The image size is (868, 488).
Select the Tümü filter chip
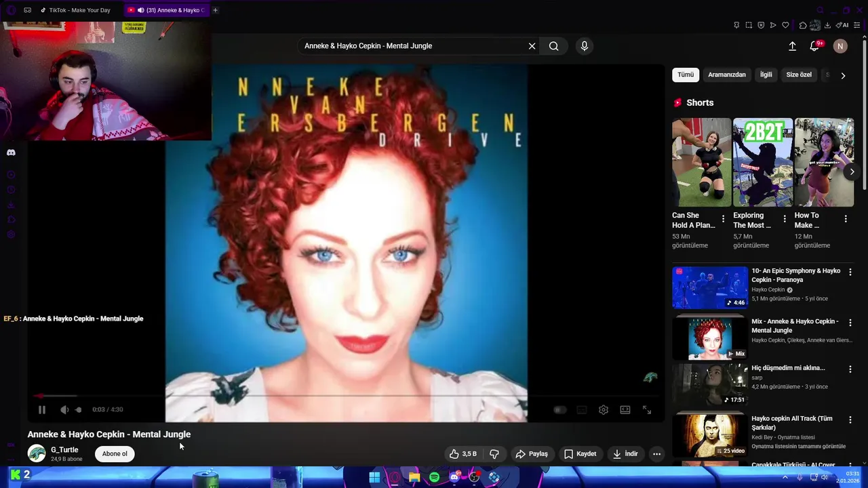(x=686, y=75)
